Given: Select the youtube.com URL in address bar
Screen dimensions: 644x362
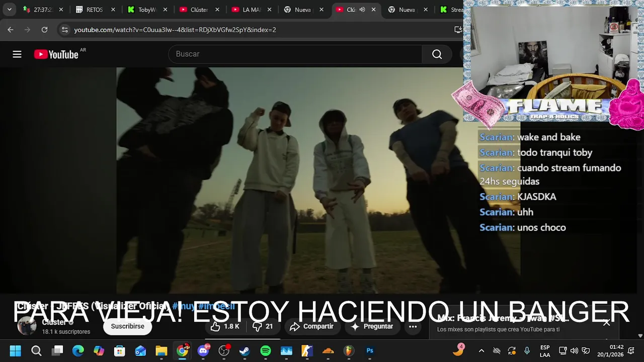Looking at the screenshot, I should (x=175, y=30).
